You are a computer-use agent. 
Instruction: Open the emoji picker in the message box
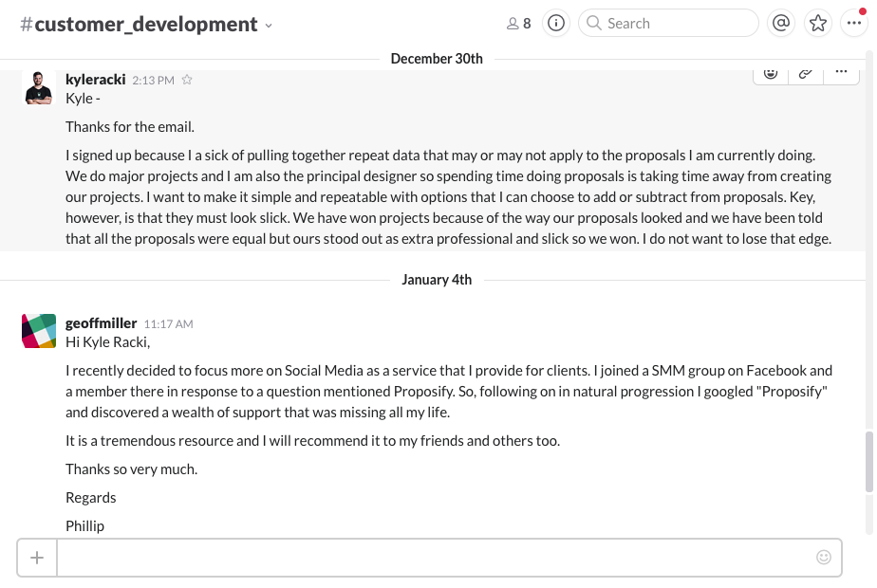point(824,557)
